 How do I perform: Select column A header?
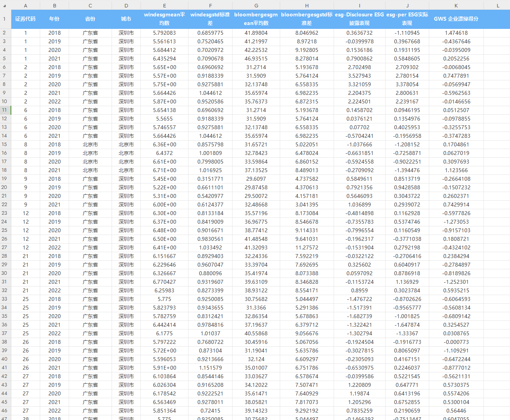click(x=26, y=5)
